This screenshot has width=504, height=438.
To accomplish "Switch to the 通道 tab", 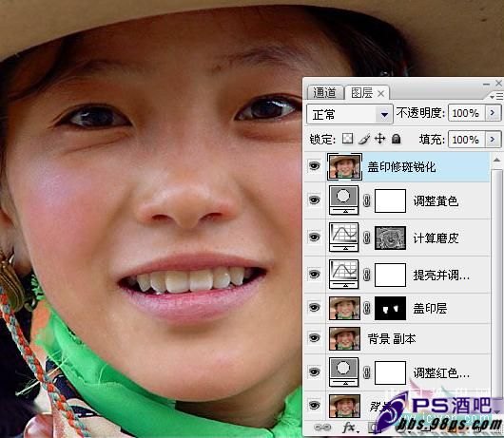I will click(x=324, y=93).
